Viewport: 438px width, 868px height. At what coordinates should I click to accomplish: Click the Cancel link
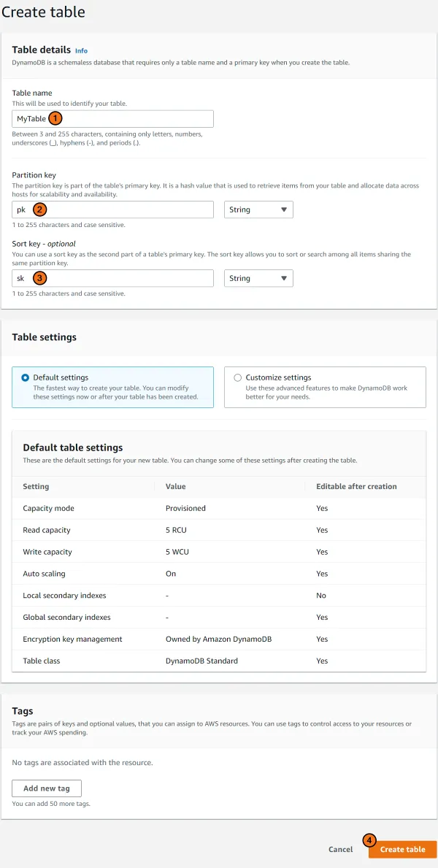click(340, 849)
